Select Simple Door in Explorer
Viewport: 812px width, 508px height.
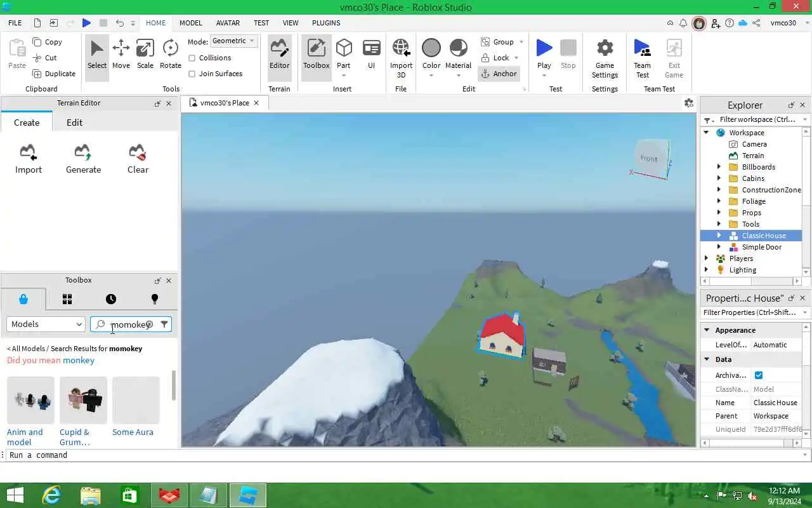pos(761,247)
